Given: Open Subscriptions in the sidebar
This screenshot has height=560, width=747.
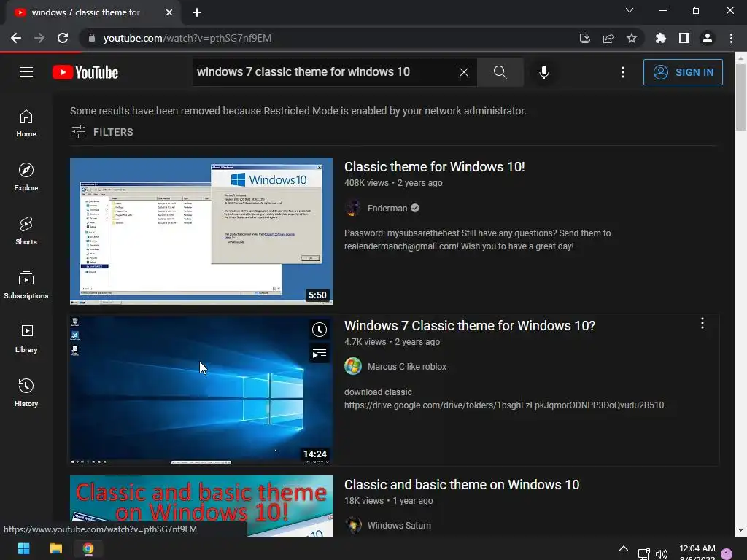Looking at the screenshot, I should tap(26, 285).
